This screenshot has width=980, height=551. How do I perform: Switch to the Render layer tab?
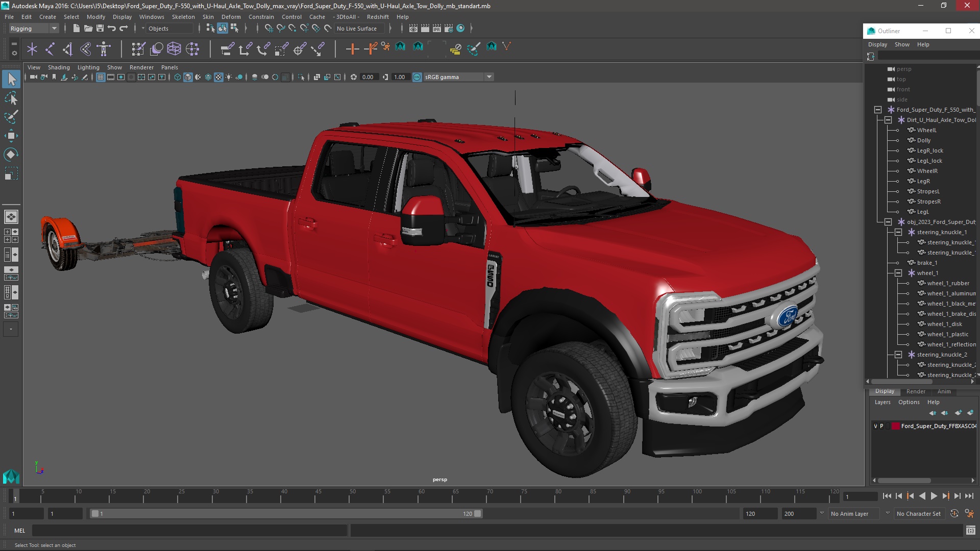point(916,391)
